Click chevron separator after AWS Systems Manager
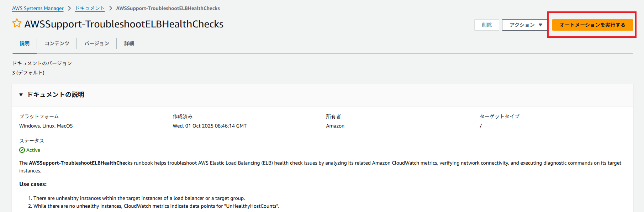Screen dimensions: 644x212 coord(69,8)
